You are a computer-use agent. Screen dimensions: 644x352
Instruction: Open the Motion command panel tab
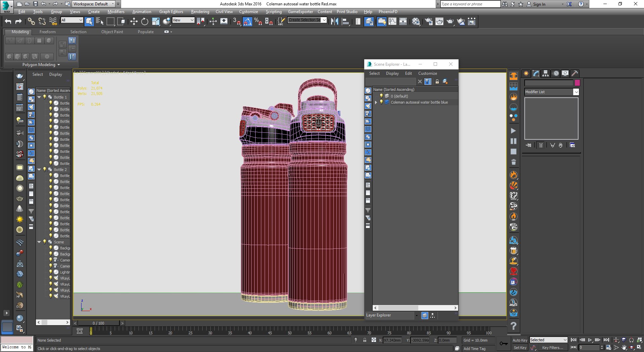(556, 73)
